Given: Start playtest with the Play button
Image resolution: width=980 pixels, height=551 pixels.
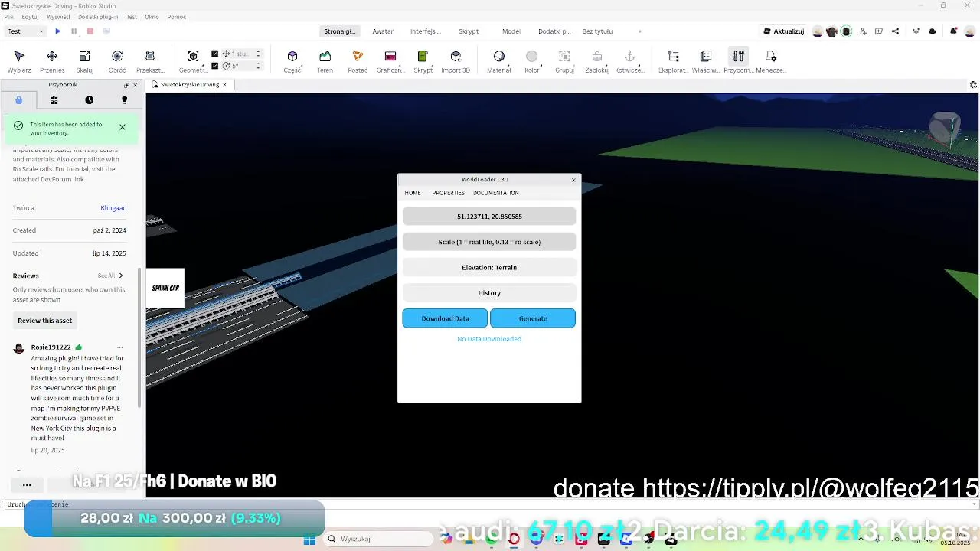Looking at the screenshot, I should pos(57,31).
